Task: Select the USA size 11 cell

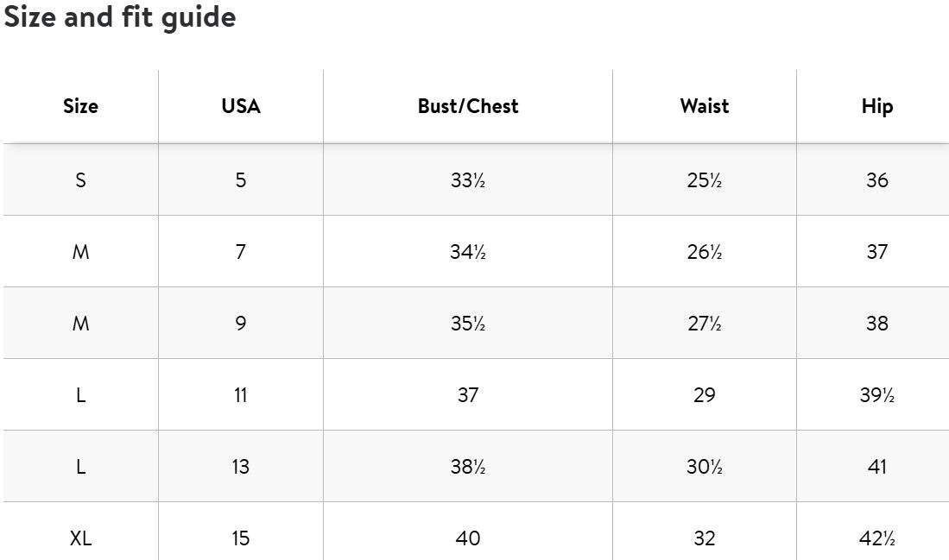Action: point(240,395)
